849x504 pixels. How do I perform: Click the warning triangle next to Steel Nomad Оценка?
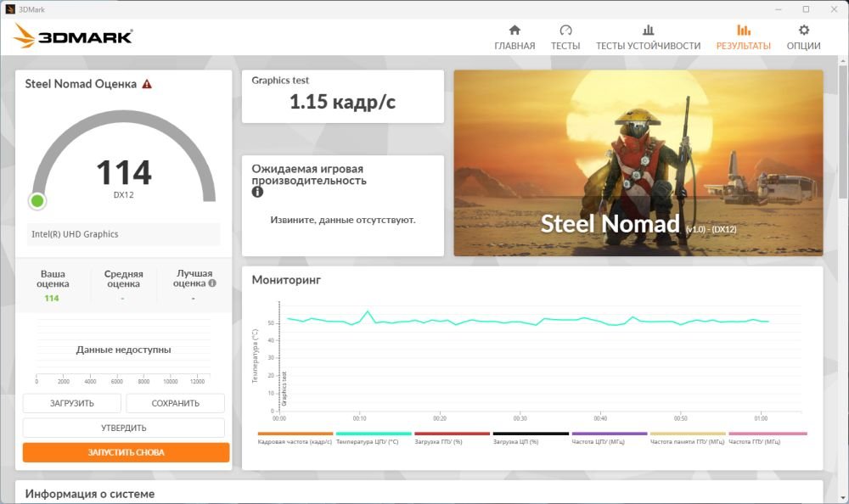pyautogui.click(x=147, y=84)
